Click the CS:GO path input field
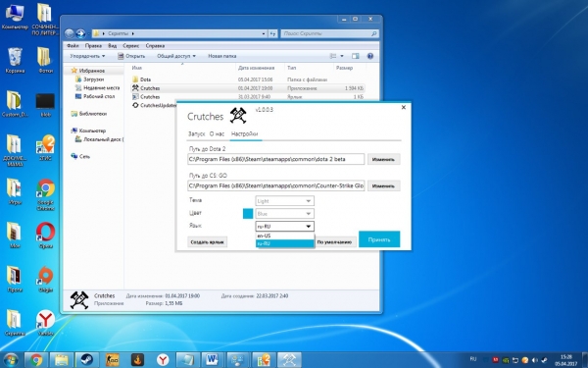 pos(275,185)
